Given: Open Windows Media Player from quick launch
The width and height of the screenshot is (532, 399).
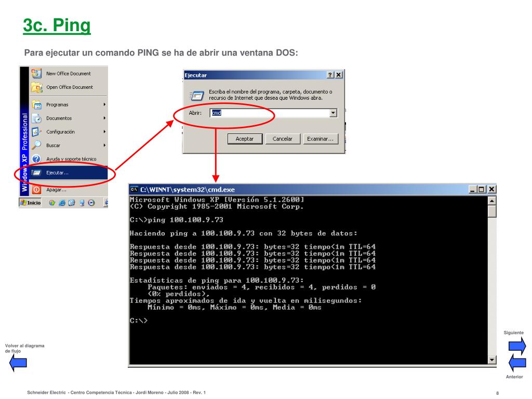Looking at the screenshot, I should coord(91,203).
